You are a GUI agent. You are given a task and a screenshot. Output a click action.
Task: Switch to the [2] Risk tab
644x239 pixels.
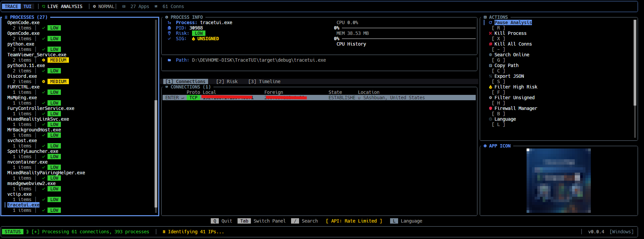227,81
